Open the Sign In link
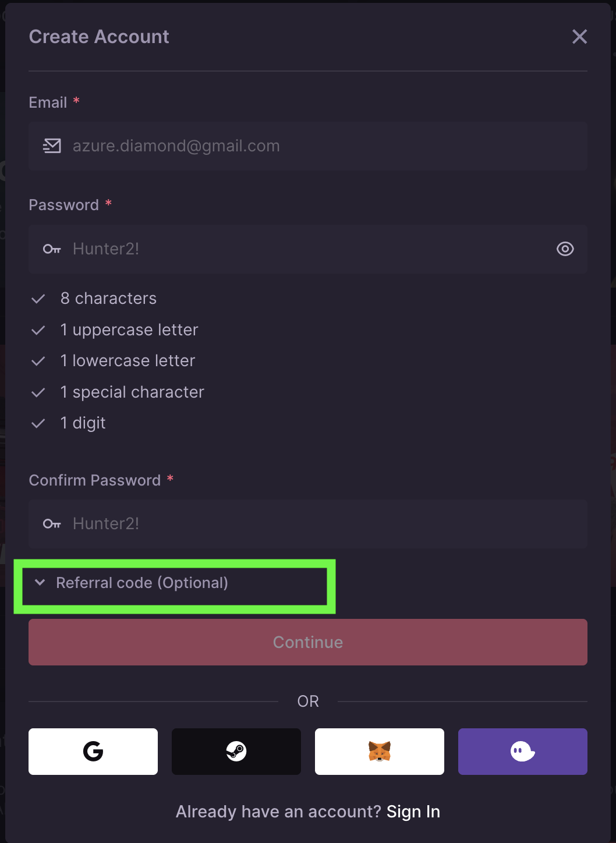Viewport: 616px width, 843px height. 413,811
